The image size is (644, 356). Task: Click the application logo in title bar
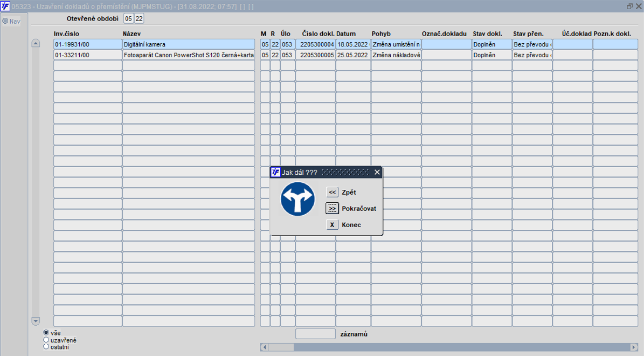5,6
